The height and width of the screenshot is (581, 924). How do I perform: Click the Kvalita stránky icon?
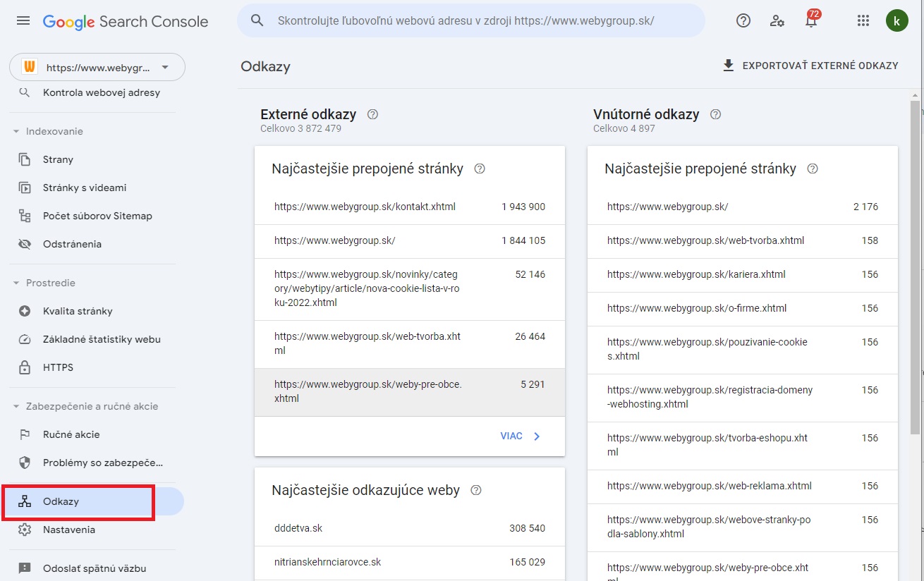(25, 311)
